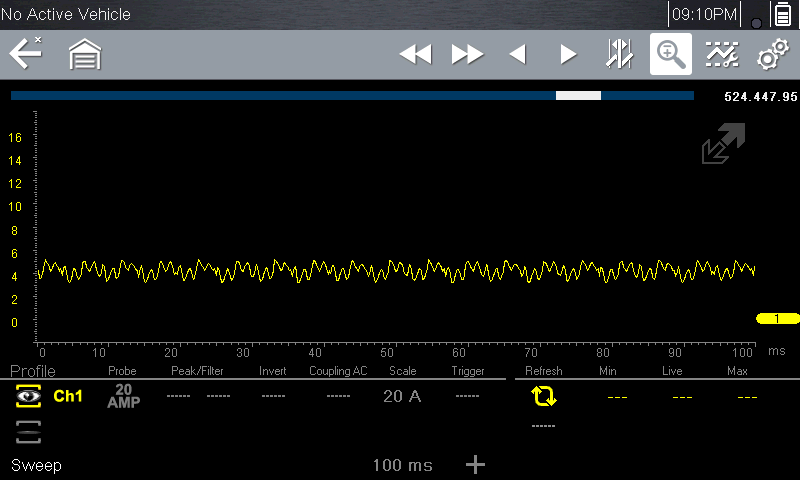
Task: Hide the Ch1 trace with eye icon
Action: (x=29, y=397)
